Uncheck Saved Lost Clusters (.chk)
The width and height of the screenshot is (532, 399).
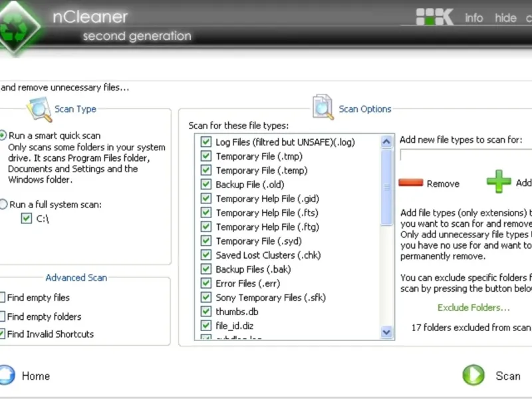point(206,255)
